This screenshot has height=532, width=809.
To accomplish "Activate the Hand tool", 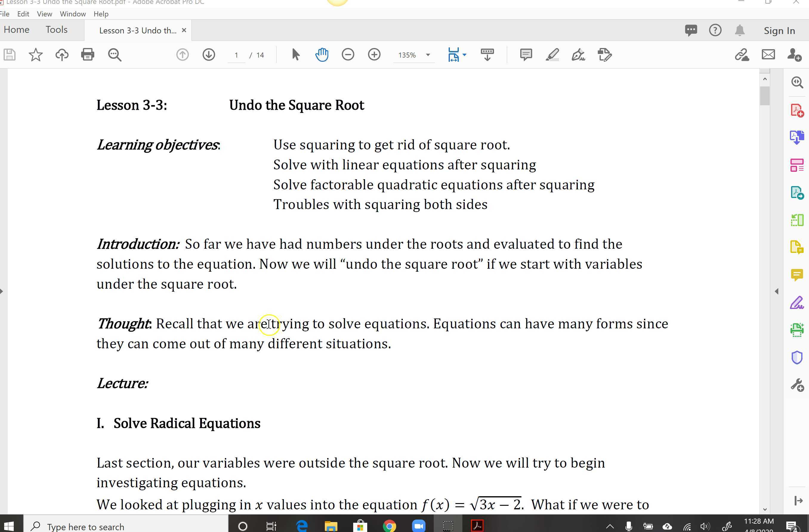I will pos(322,54).
